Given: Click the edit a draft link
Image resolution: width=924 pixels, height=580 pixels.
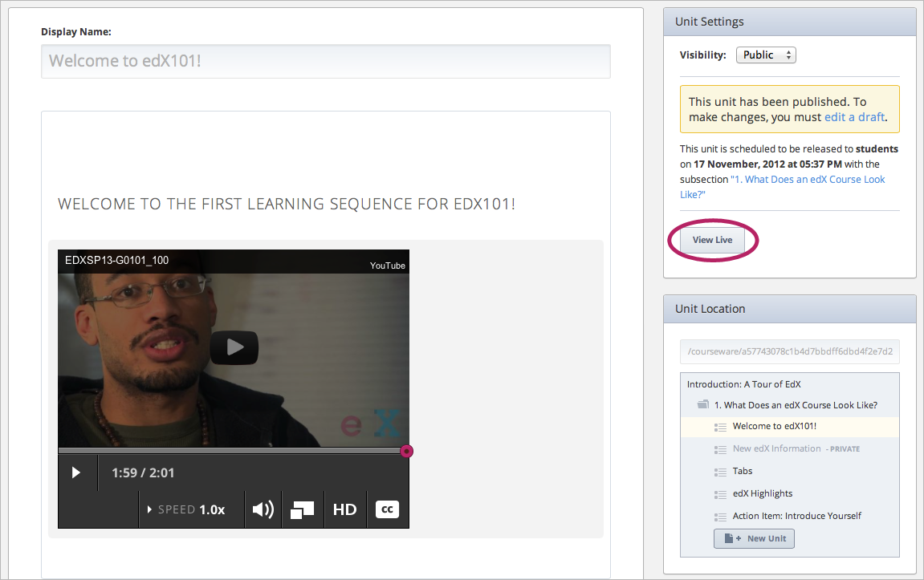Looking at the screenshot, I should pyautogui.click(x=854, y=117).
